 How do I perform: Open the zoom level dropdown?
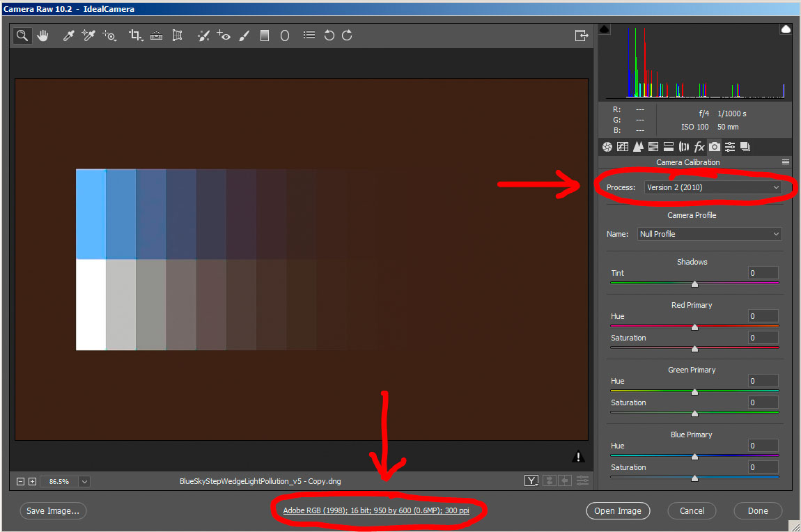(84, 481)
